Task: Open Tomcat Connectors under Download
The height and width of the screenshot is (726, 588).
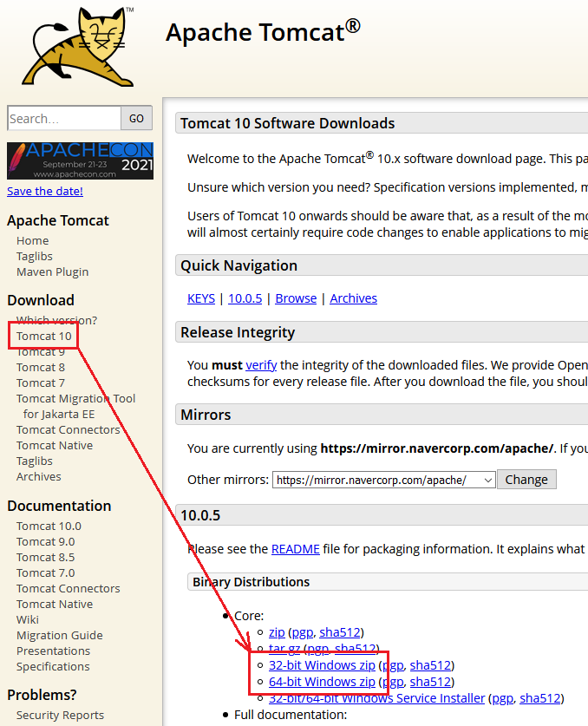Action: pos(68,429)
